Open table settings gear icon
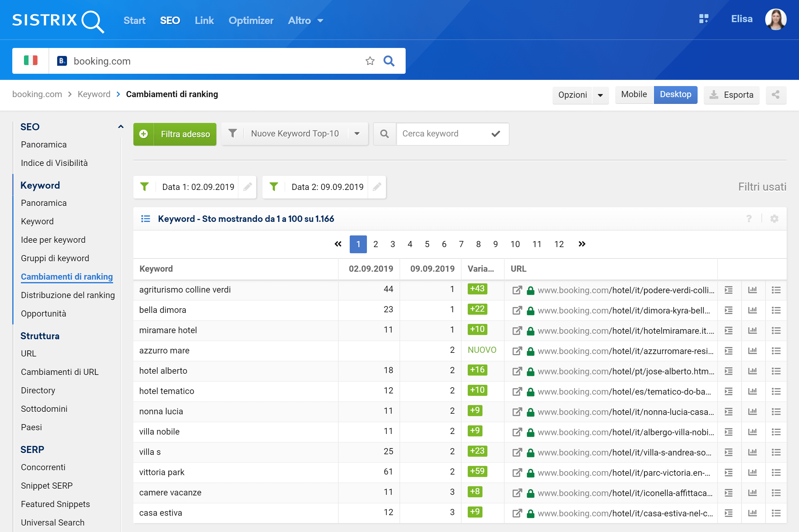 pyautogui.click(x=774, y=219)
